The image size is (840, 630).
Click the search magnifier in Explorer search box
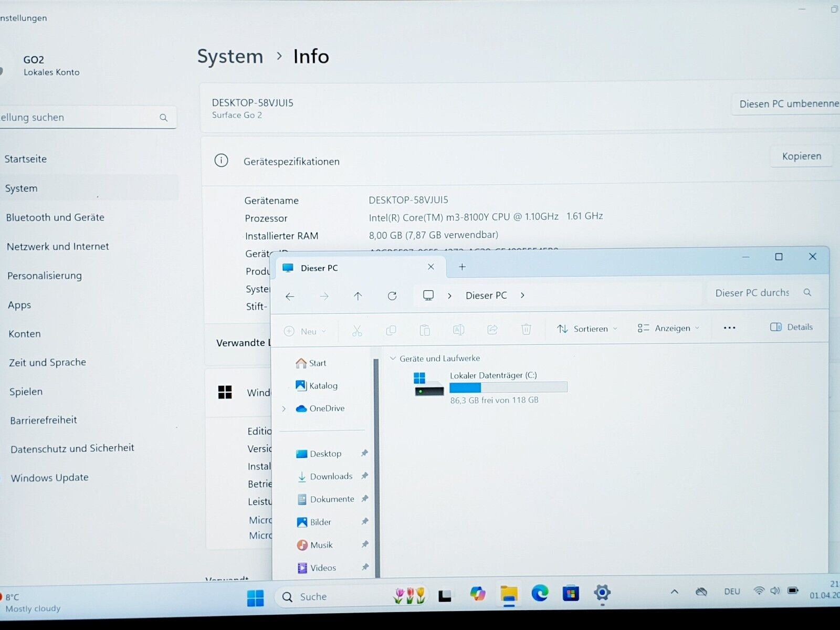point(807,292)
